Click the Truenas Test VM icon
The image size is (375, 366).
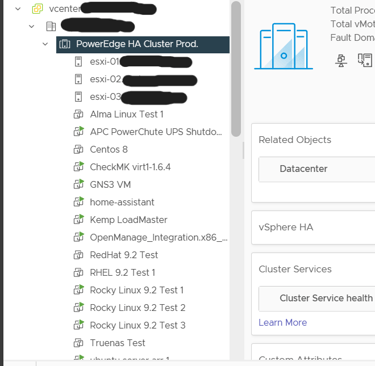click(78, 343)
